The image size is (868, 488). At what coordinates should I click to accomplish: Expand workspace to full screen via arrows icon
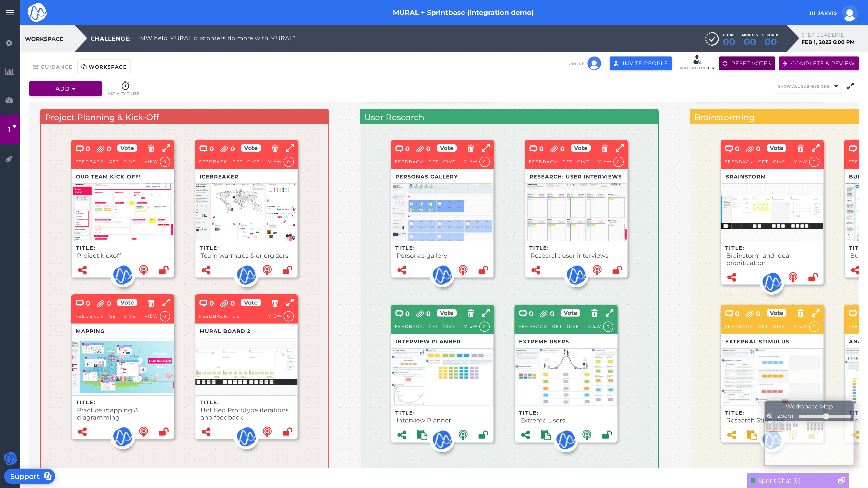point(850,86)
